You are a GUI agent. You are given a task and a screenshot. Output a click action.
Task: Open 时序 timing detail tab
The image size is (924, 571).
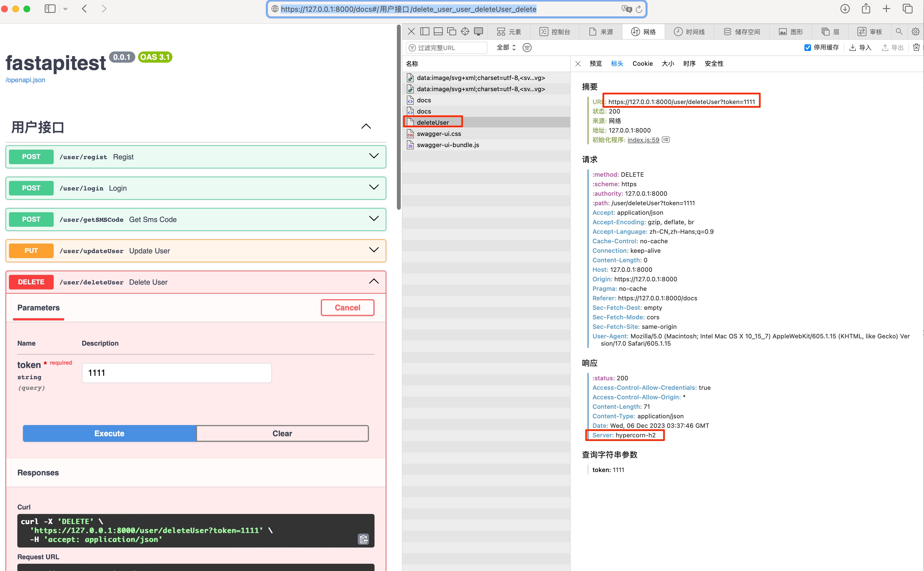click(x=689, y=64)
